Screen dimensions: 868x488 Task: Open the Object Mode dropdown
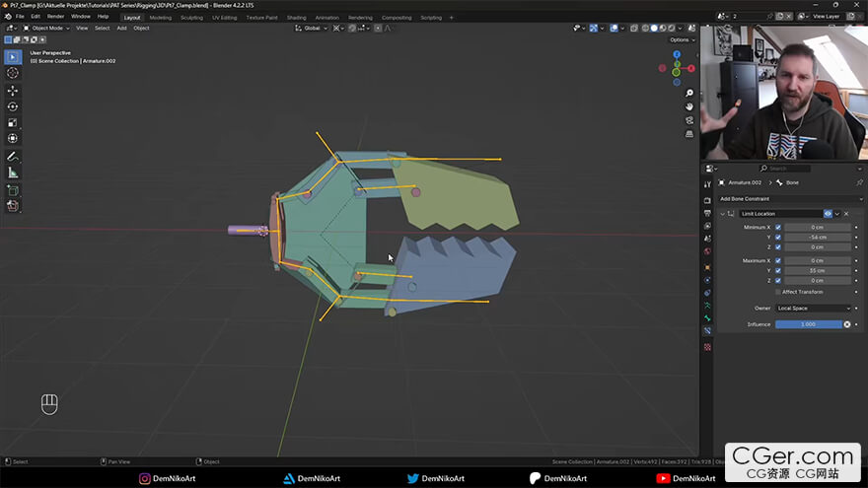[45, 28]
